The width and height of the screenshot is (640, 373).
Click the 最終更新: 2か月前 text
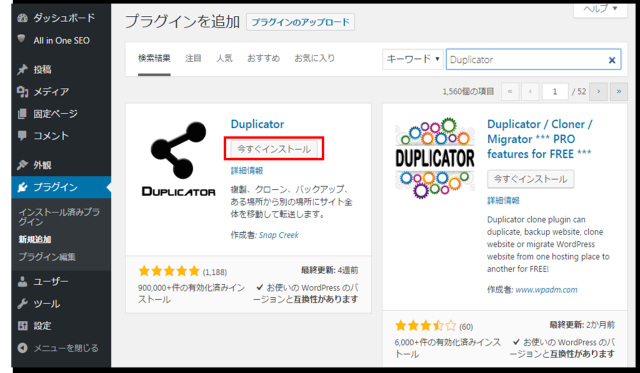[582, 325]
